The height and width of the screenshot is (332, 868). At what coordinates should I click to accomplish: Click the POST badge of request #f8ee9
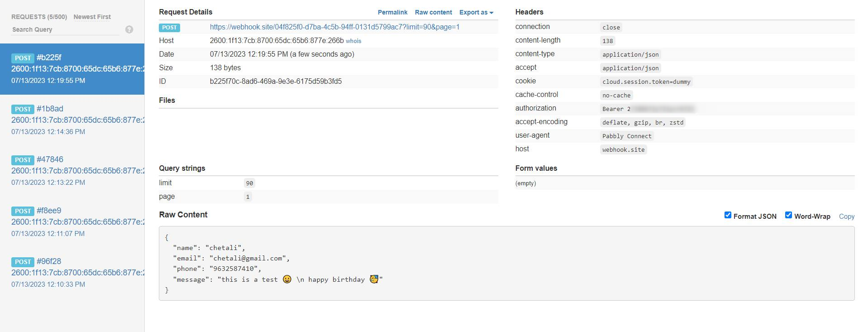pos(23,211)
